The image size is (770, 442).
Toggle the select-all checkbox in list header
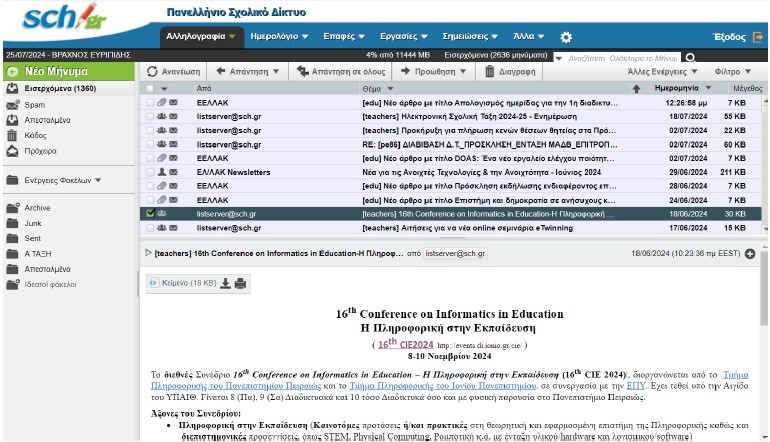point(150,89)
